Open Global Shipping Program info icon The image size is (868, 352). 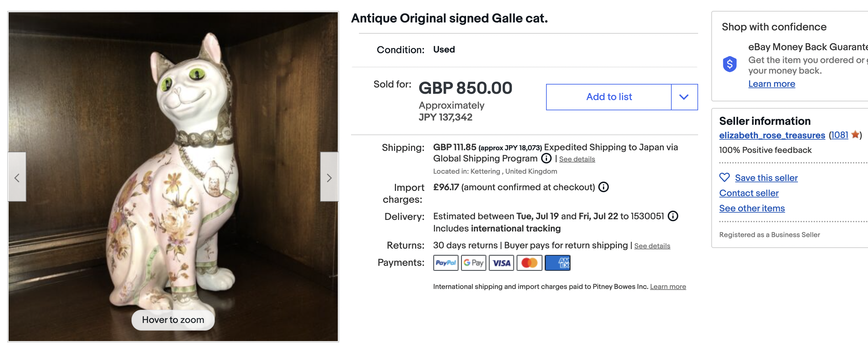(x=546, y=158)
